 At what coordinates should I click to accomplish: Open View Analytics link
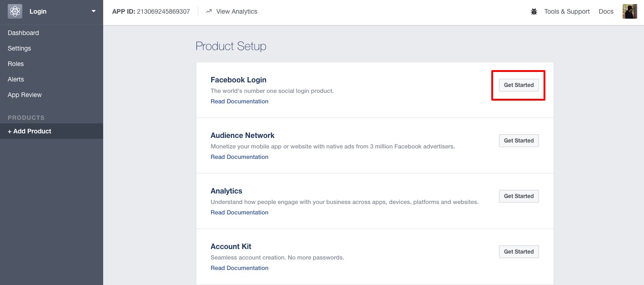pyautogui.click(x=236, y=11)
